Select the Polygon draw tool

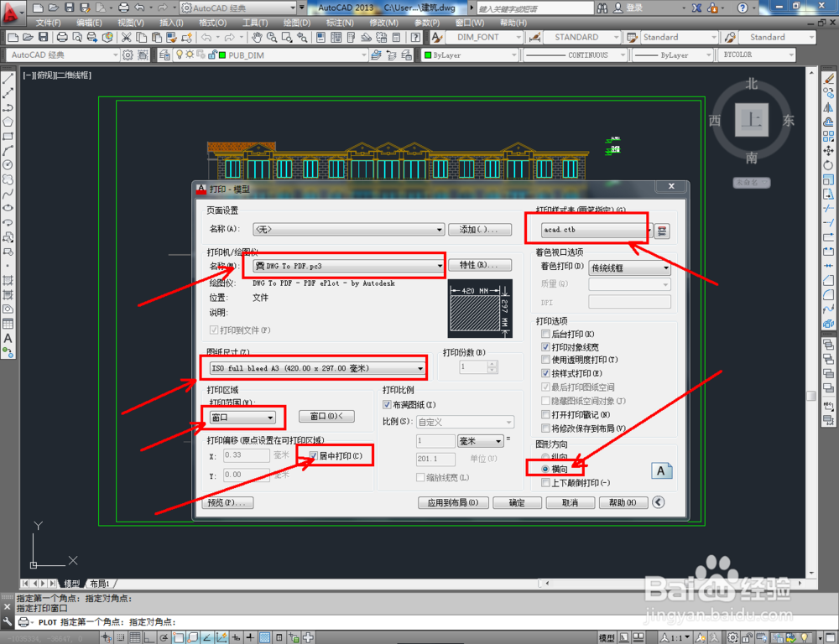(8, 122)
